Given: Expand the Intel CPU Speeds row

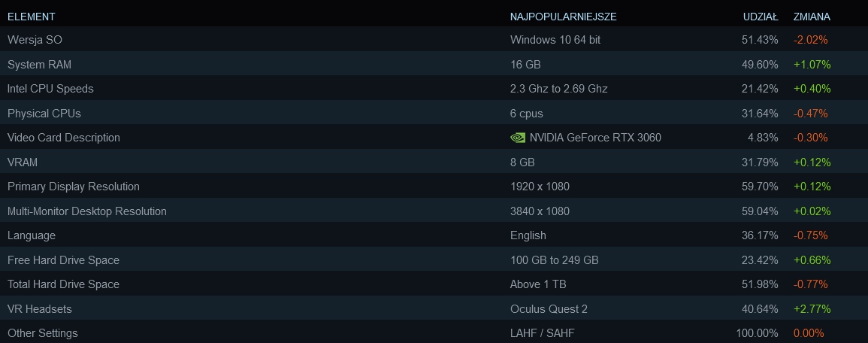Looking at the screenshot, I should 50,89.
